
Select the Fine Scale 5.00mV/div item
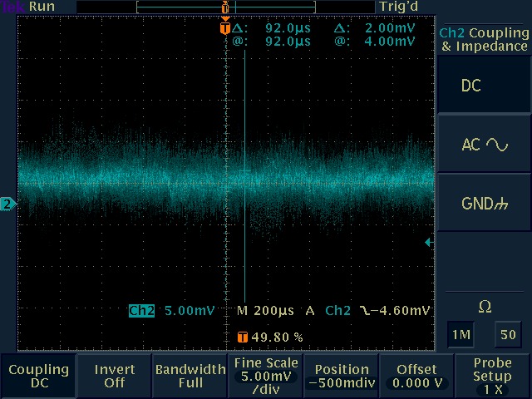[266, 376]
